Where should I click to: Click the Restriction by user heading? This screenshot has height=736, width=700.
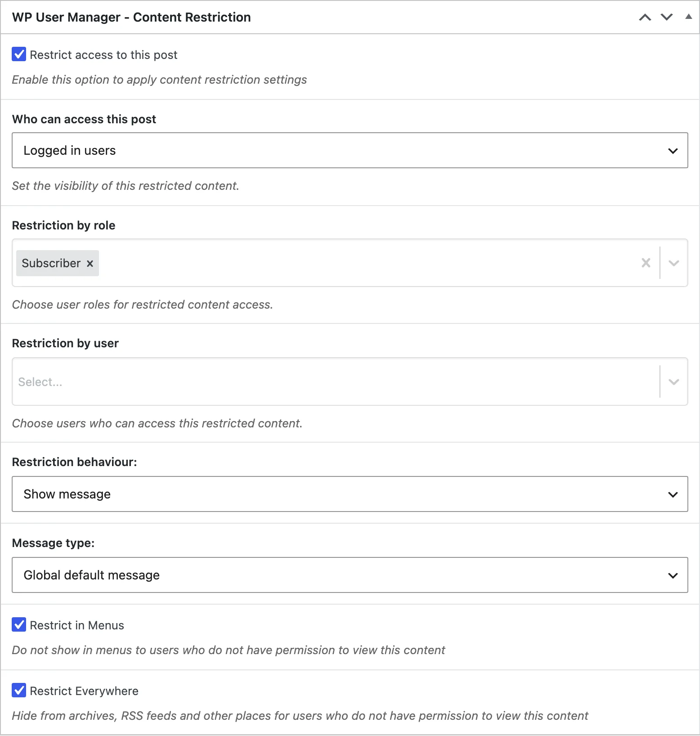tap(65, 343)
